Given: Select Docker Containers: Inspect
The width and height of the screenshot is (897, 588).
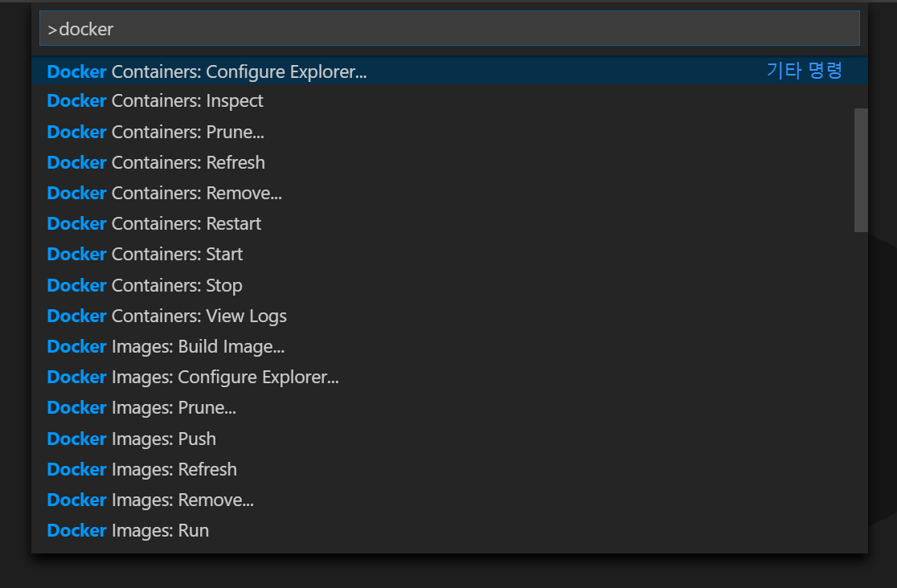Looking at the screenshot, I should click(x=449, y=100).
